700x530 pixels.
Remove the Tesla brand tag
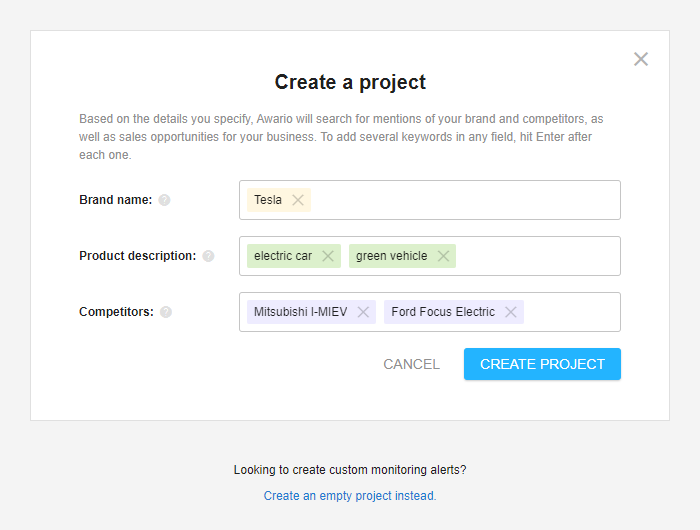[x=298, y=200]
